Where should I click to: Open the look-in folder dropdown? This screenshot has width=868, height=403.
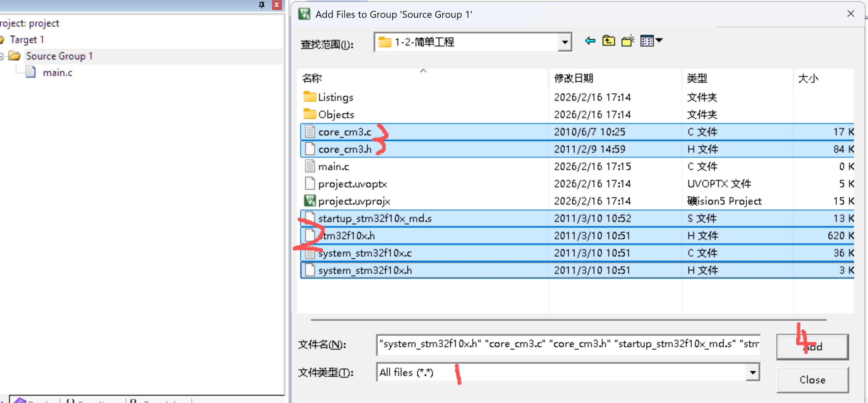pos(565,43)
